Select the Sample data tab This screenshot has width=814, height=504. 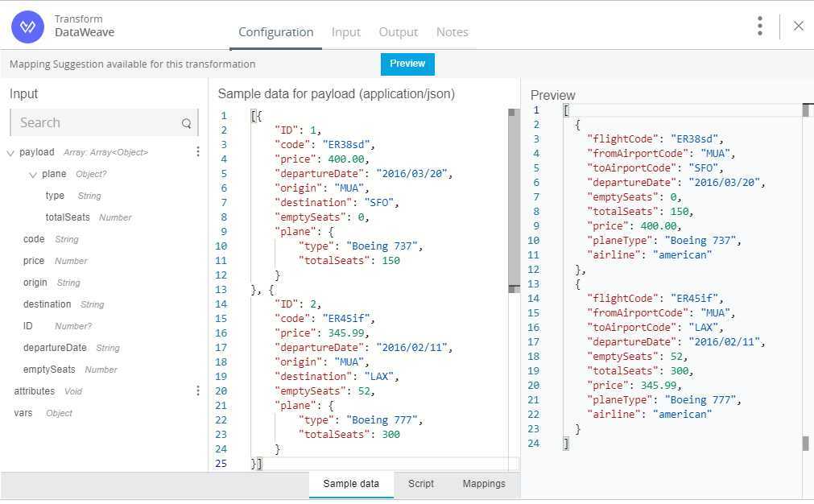click(351, 484)
